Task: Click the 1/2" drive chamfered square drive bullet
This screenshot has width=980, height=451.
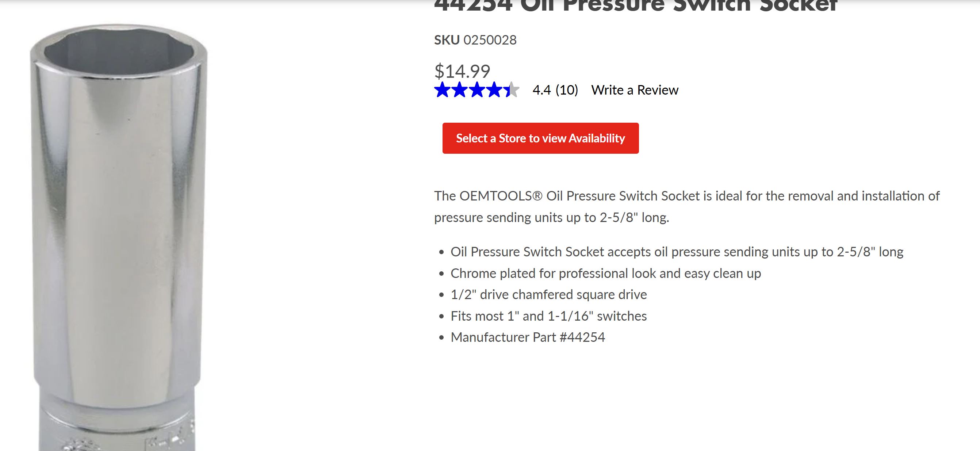Action: (x=548, y=295)
